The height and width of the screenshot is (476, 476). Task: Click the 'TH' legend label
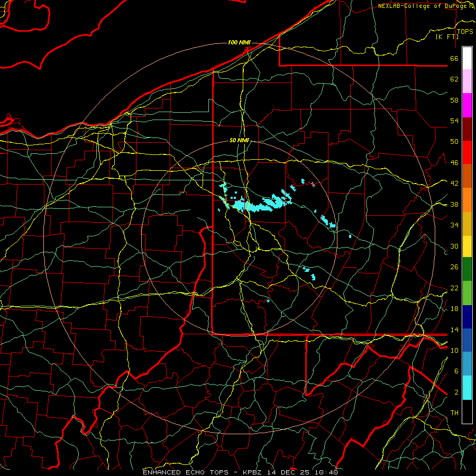(x=454, y=413)
